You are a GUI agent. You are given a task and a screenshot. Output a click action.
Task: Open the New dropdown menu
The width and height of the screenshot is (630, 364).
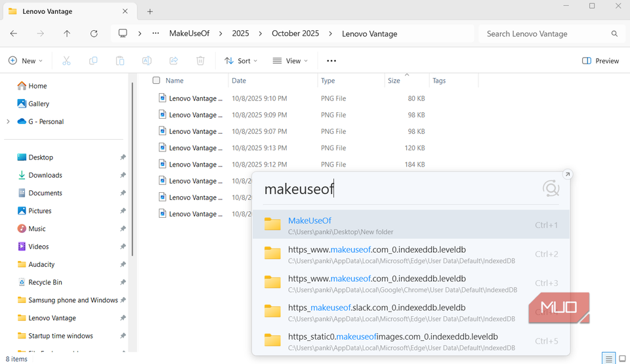(x=26, y=60)
